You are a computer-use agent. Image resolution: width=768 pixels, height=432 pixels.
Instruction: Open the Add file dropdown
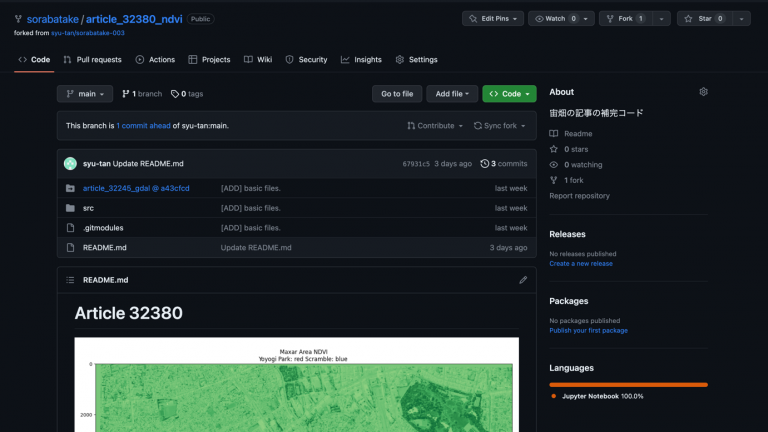pos(452,94)
